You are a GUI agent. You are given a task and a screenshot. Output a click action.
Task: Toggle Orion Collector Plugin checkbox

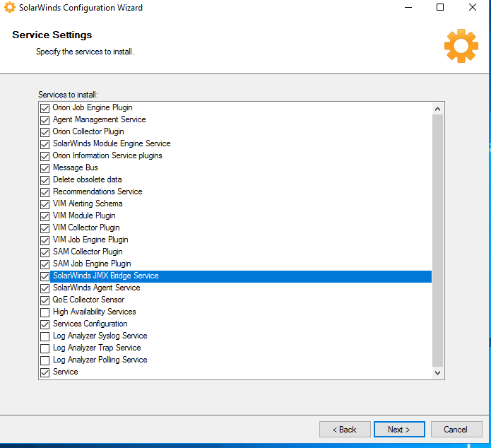point(45,132)
